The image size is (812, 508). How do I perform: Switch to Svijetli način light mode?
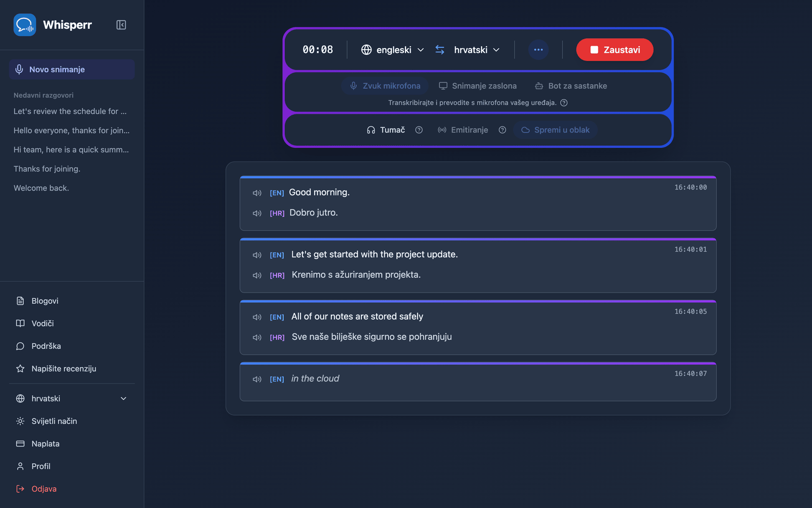pos(72,421)
